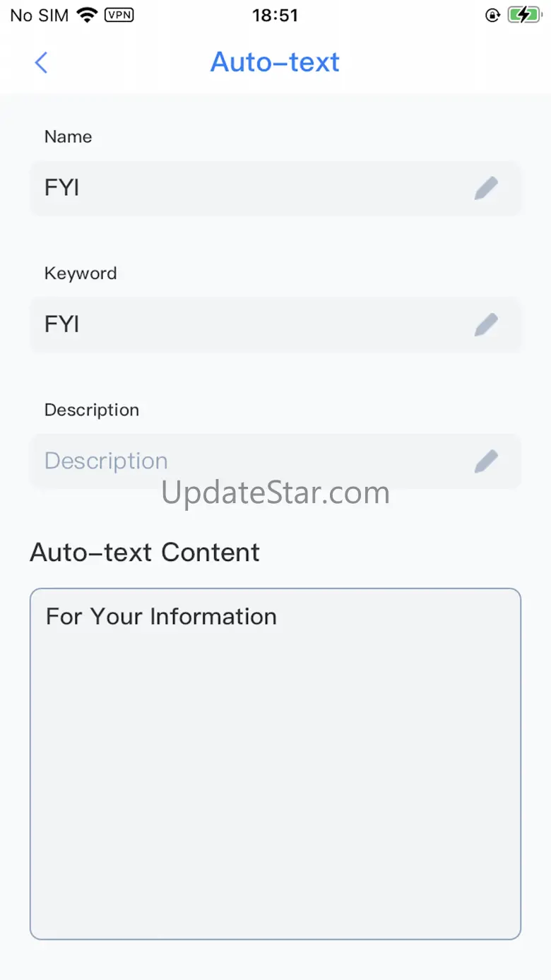Click the Description label above the field
The height and width of the screenshot is (980, 551).
[92, 410]
